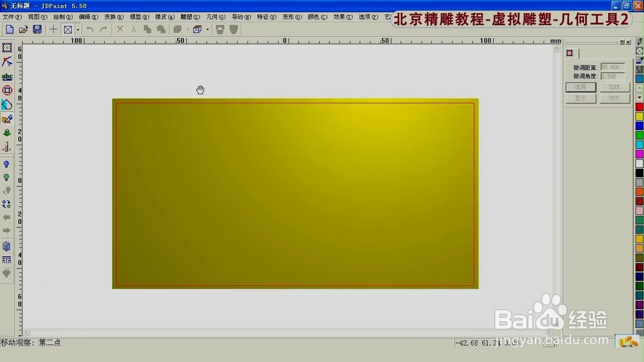Image resolution: width=644 pixels, height=362 pixels.
Task: Pick the magenta color swatch
Action: click(639, 154)
